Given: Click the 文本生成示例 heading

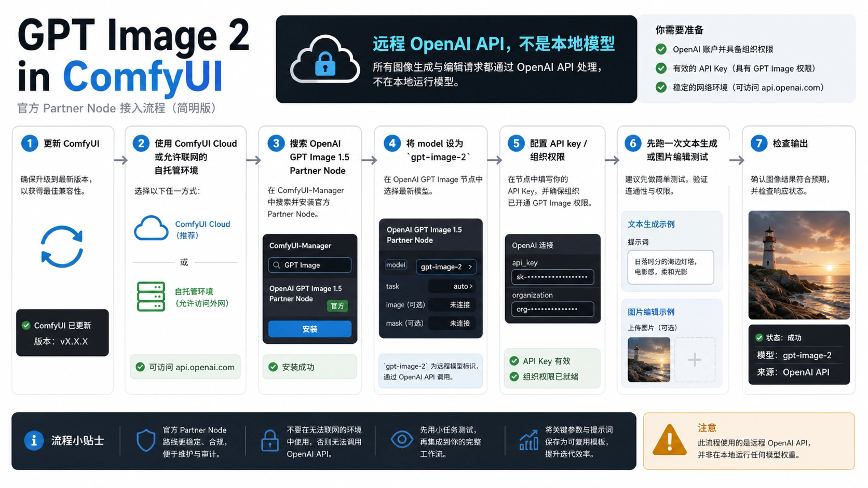Looking at the screenshot, I should click(651, 224).
